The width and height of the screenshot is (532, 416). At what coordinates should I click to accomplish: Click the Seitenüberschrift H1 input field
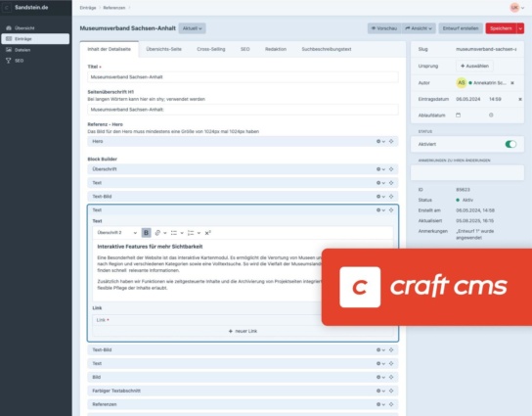click(x=243, y=110)
